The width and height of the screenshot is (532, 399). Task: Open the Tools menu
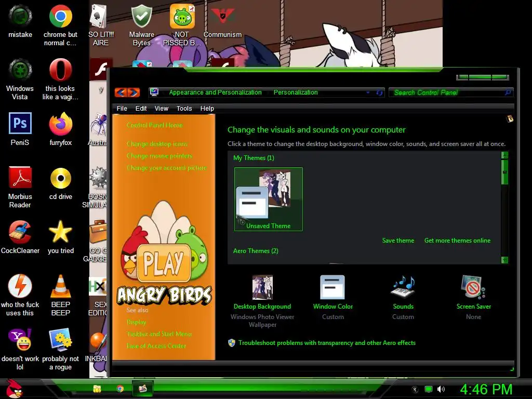click(x=184, y=109)
